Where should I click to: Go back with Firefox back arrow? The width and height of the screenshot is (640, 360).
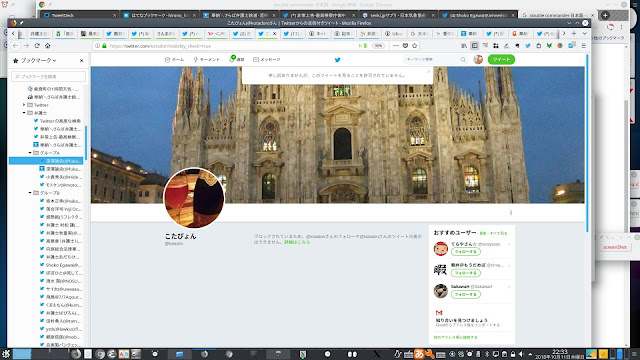pyautogui.click(x=16, y=46)
